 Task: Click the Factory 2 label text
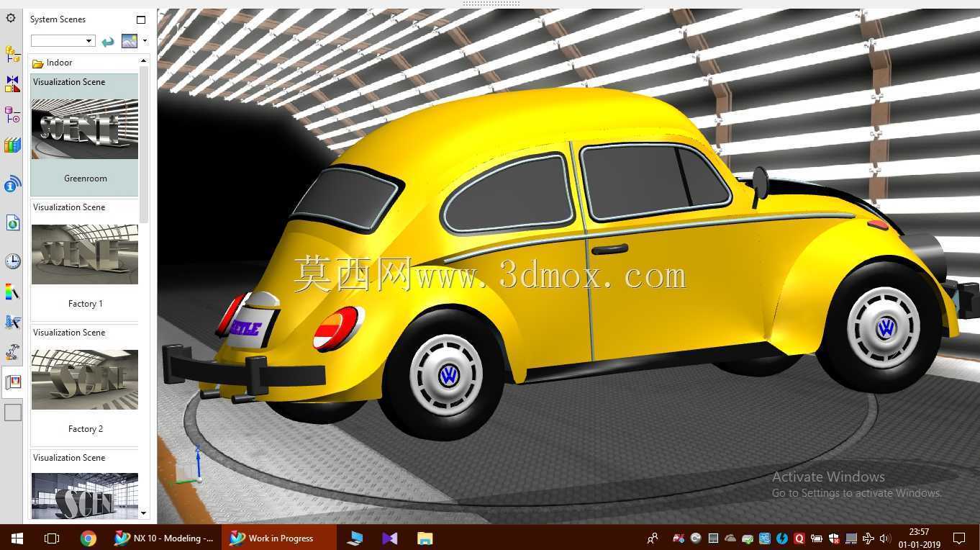click(x=86, y=429)
